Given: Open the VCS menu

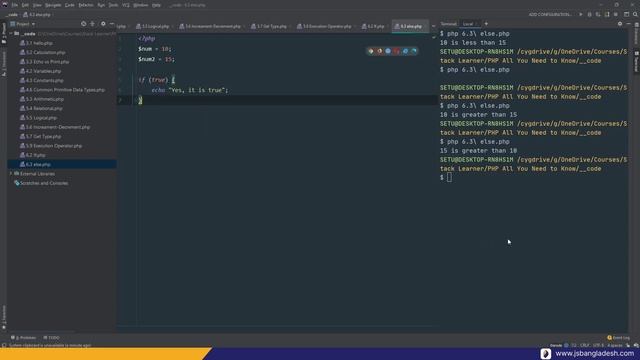Looking at the screenshot, I should point(126,5).
